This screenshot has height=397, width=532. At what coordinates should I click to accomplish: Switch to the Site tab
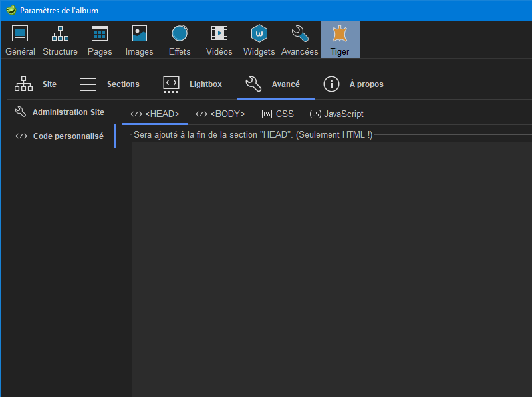point(36,84)
